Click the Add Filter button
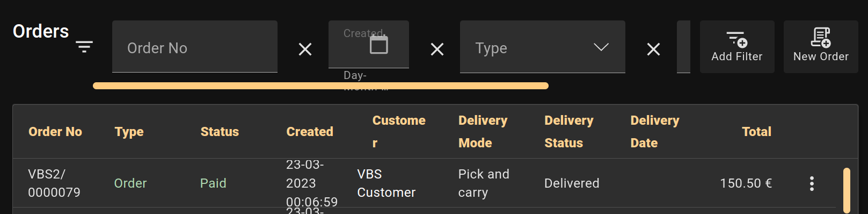 click(737, 47)
